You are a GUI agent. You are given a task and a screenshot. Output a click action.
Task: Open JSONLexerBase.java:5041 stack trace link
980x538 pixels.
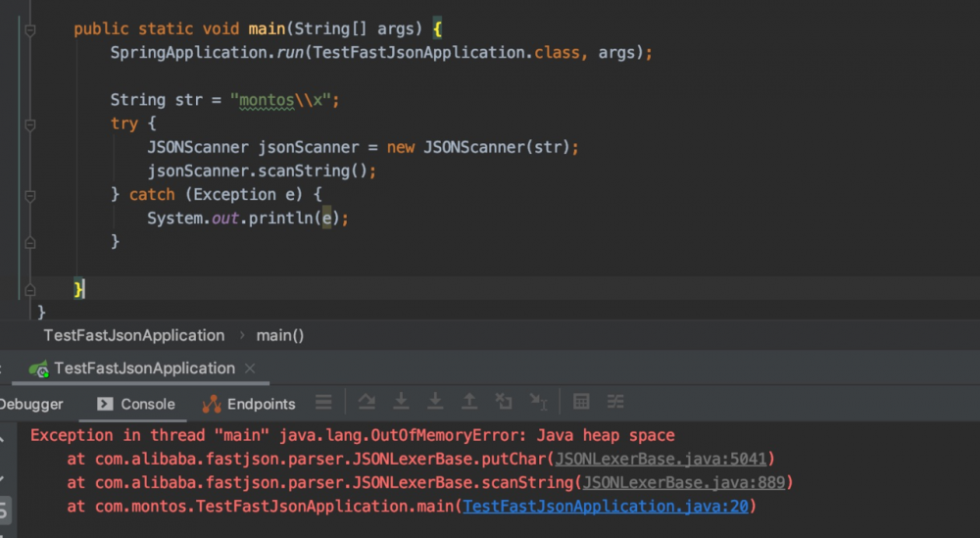[661, 460]
